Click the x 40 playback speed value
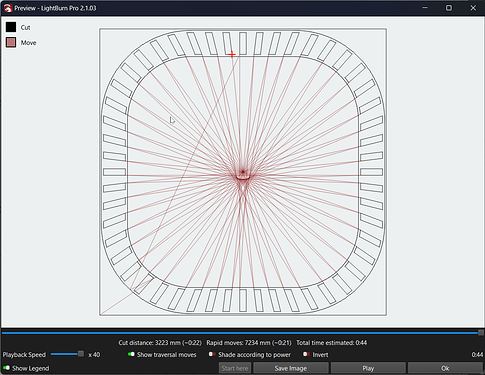The width and height of the screenshot is (485, 375). (x=94, y=355)
